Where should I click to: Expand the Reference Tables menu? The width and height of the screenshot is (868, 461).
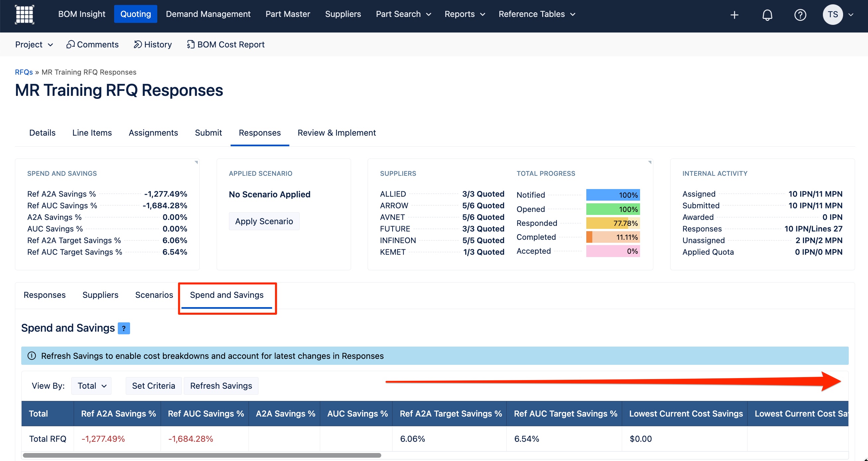pyautogui.click(x=537, y=14)
